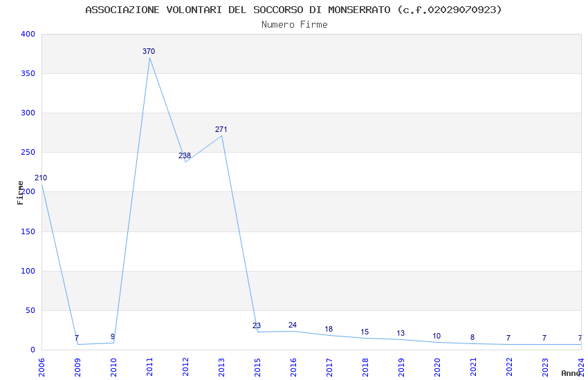Click y-axis tick value 350
This screenshot has height=380, width=588.
[x=28, y=73]
